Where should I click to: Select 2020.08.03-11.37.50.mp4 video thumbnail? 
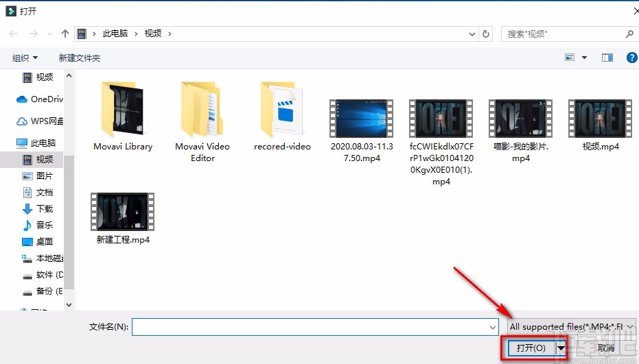(x=362, y=118)
